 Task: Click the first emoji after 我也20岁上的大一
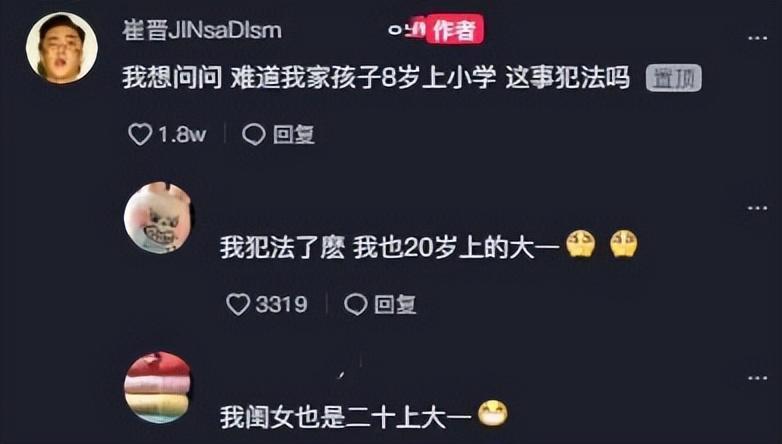tap(581, 243)
